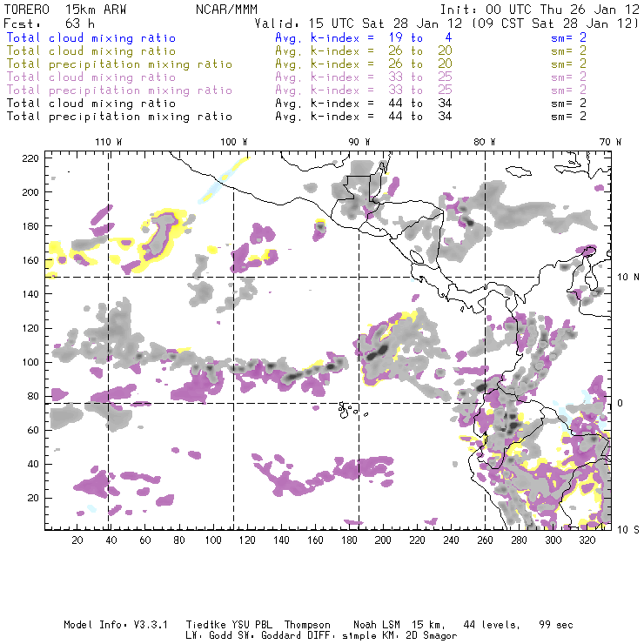
Task: Click the 'NCAR/MMM' header label
Action: click(226, 10)
